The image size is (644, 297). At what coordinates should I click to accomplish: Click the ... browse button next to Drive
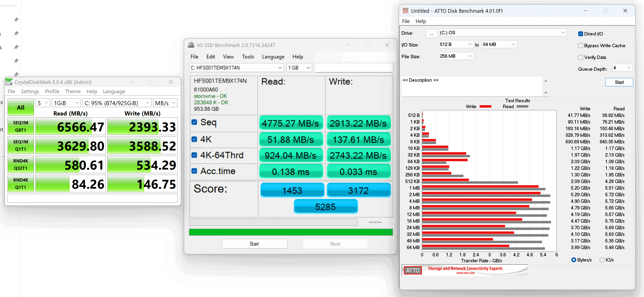coord(431,33)
